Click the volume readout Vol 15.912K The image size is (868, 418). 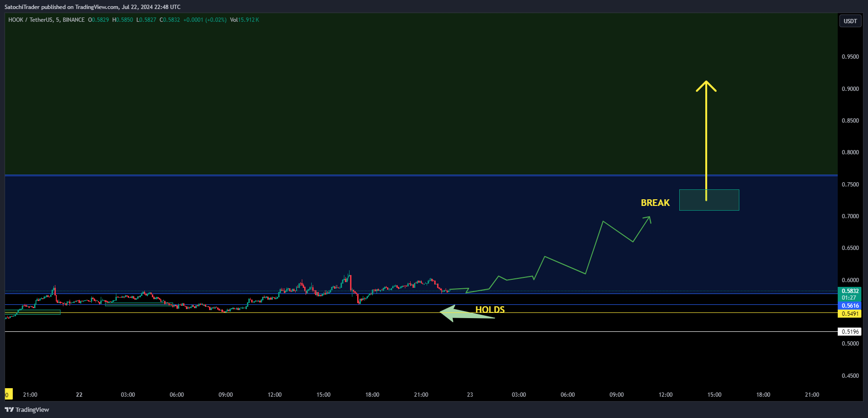[x=245, y=20]
